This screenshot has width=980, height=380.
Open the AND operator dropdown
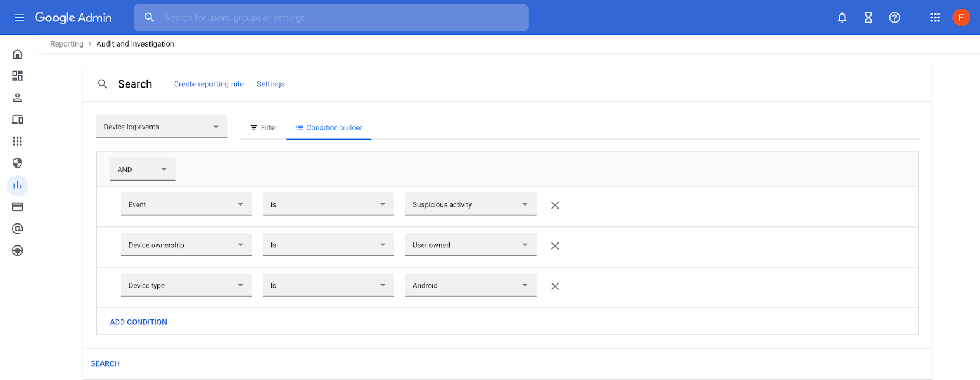(143, 170)
